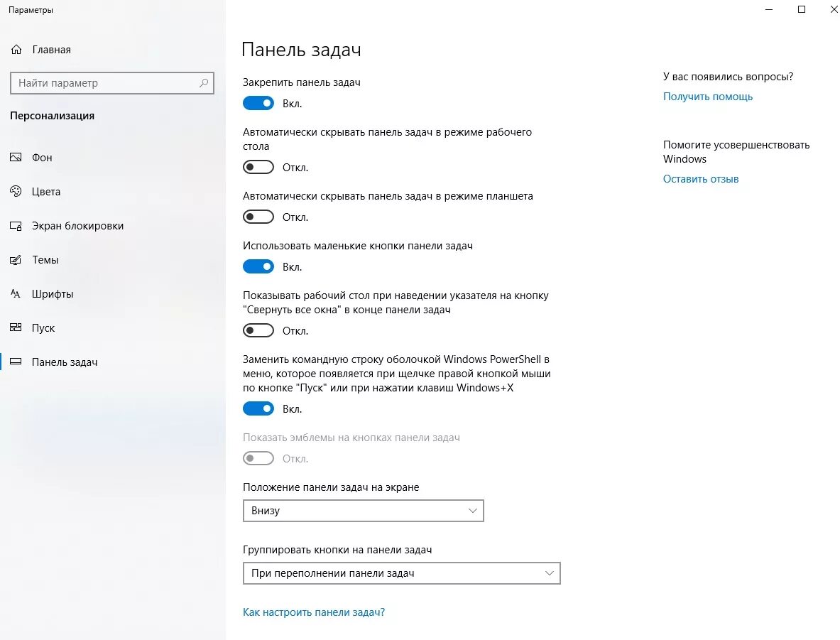Select Панель задач in the sidebar

coord(65,362)
